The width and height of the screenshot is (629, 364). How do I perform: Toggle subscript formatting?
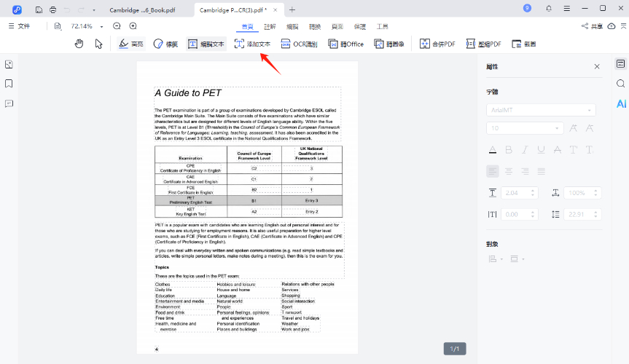(x=590, y=150)
